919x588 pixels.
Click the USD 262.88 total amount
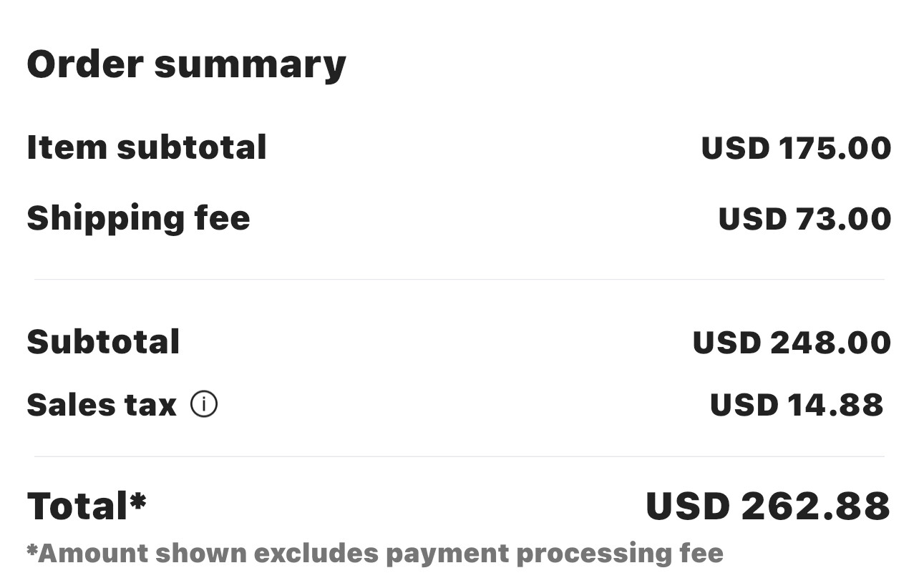(767, 506)
